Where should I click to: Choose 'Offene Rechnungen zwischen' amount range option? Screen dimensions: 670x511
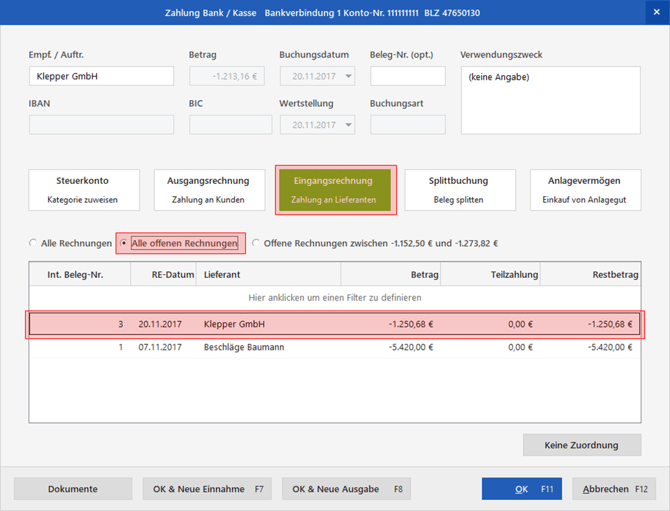tap(257, 243)
